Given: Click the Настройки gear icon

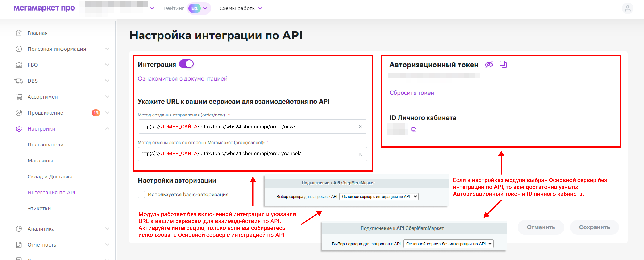Looking at the screenshot, I should [19, 129].
